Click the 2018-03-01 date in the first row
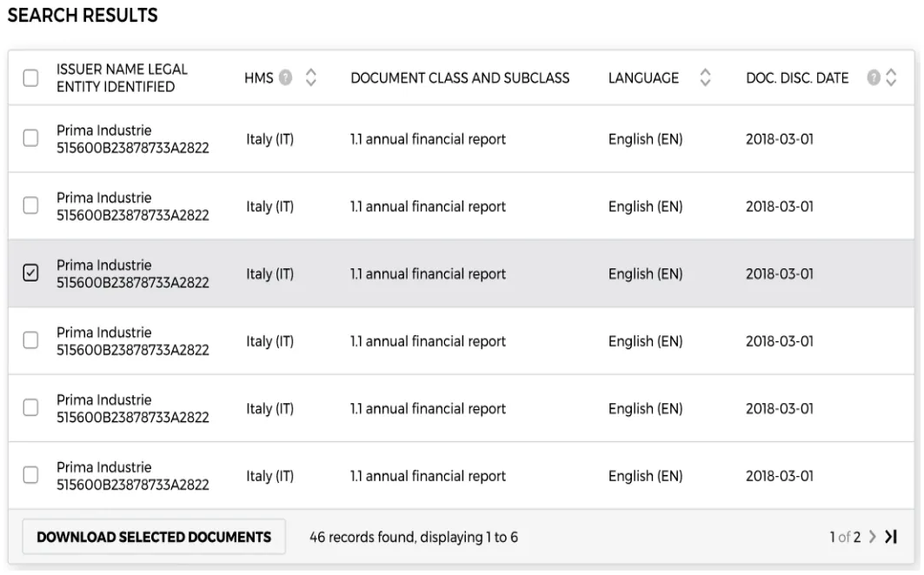This screenshot has width=924, height=575. [x=780, y=139]
